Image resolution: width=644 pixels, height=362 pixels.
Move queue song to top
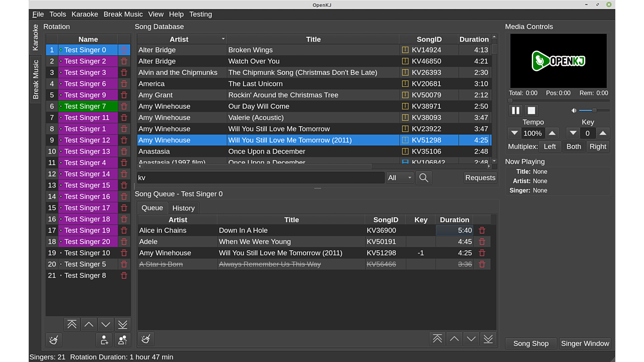point(437,339)
